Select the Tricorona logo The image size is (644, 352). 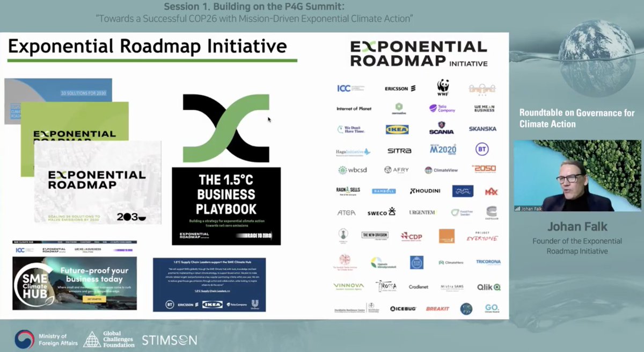(488, 262)
